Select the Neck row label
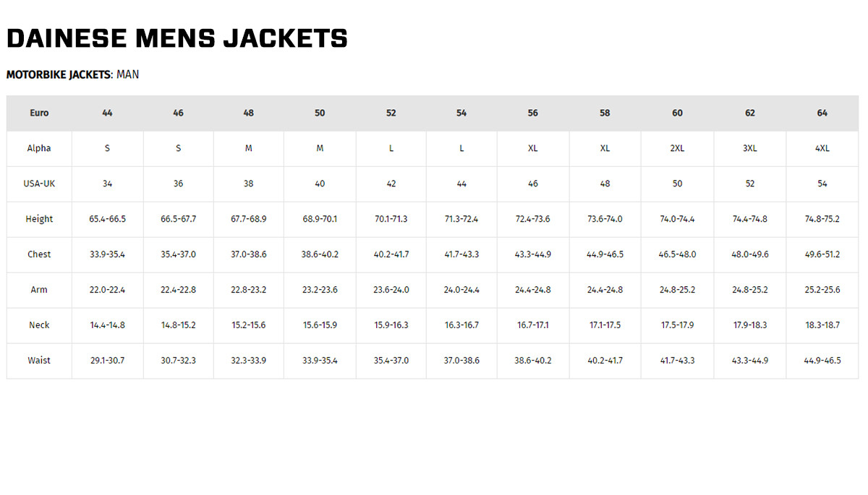This screenshot has height=495, width=868. (x=39, y=325)
